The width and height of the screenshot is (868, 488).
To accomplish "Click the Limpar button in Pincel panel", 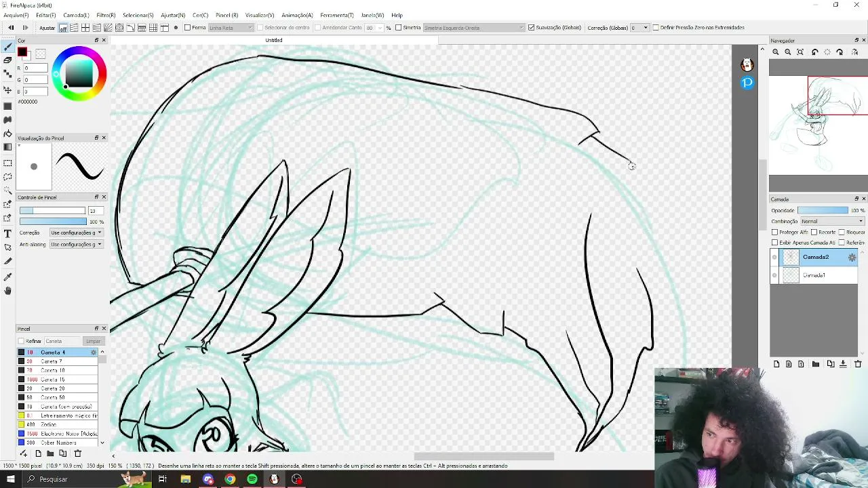I will pos(93,341).
